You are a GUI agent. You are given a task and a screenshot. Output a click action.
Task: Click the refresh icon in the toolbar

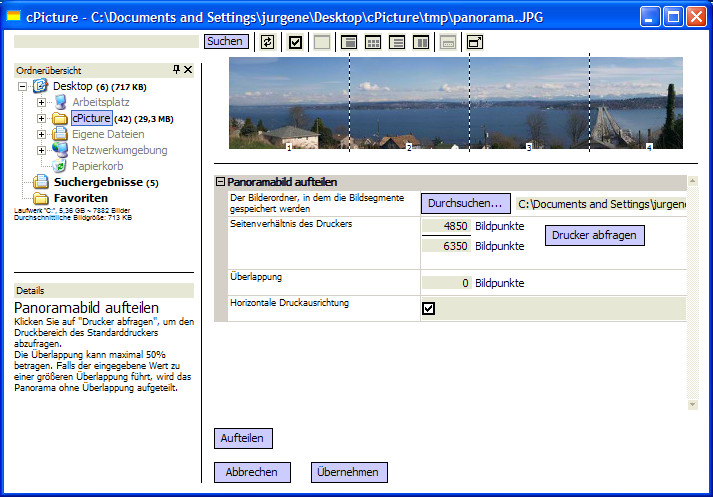267,42
